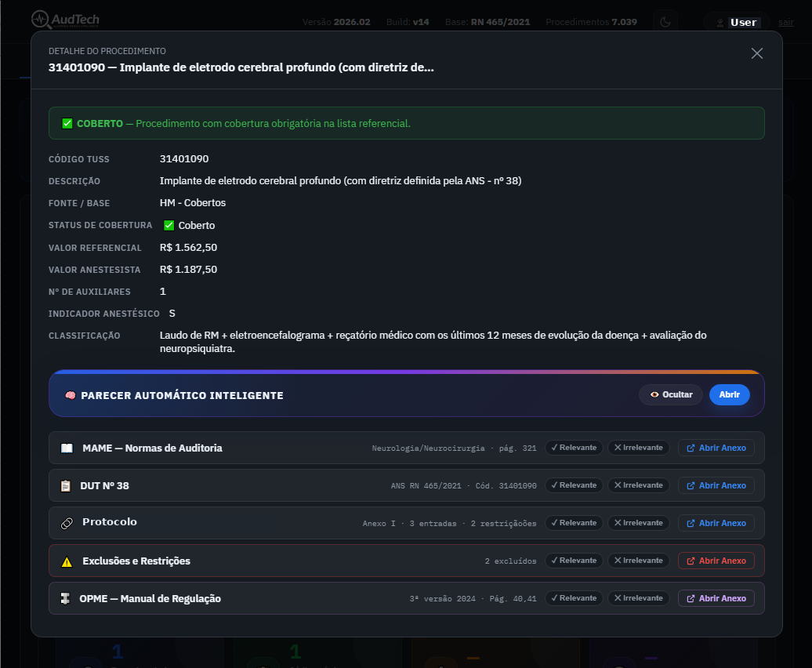
Task: Click the valor anestesista R$ 1.187,50
Action: [188, 269]
